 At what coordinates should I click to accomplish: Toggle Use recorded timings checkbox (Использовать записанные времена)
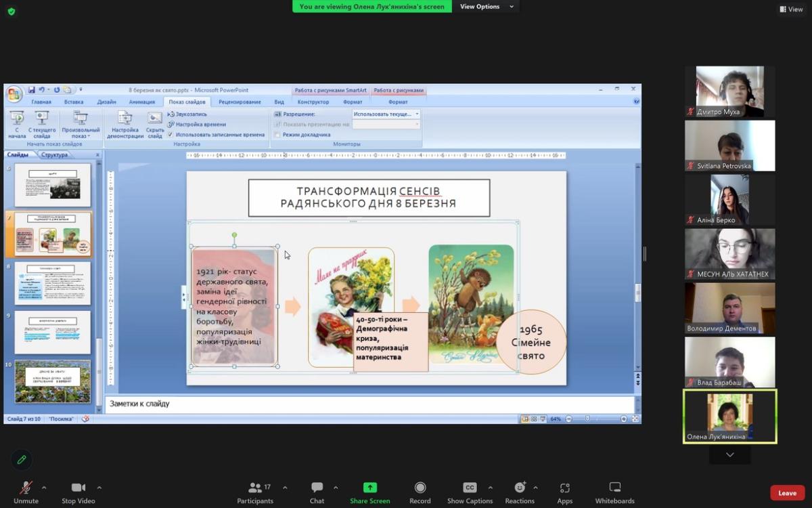click(171, 135)
